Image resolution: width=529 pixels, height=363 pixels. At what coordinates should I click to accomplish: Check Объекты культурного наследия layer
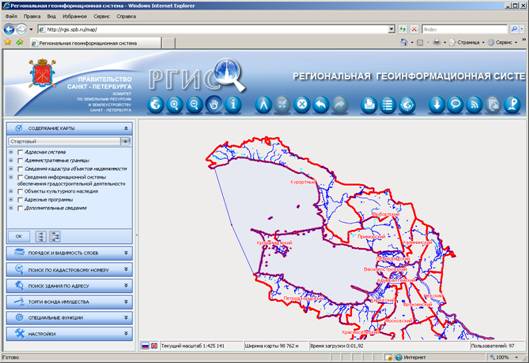click(x=20, y=192)
